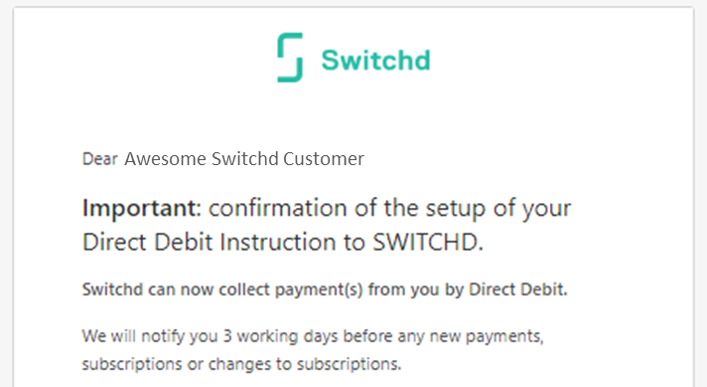
Task: Click the green Switchd wordmark text
Action: [x=376, y=60]
